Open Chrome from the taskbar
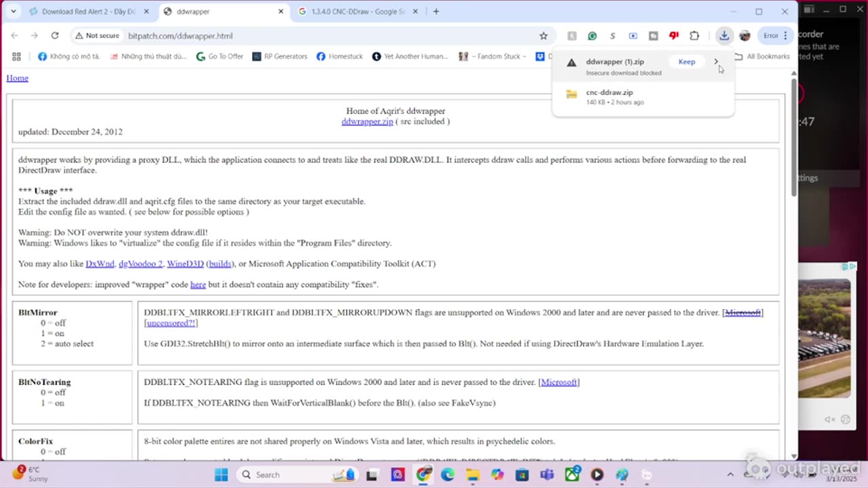Image resolution: width=868 pixels, height=488 pixels. pyautogui.click(x=423, y=474)
